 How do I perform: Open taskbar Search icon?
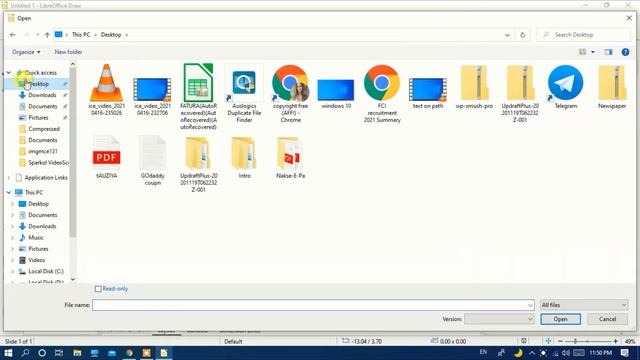25,353
